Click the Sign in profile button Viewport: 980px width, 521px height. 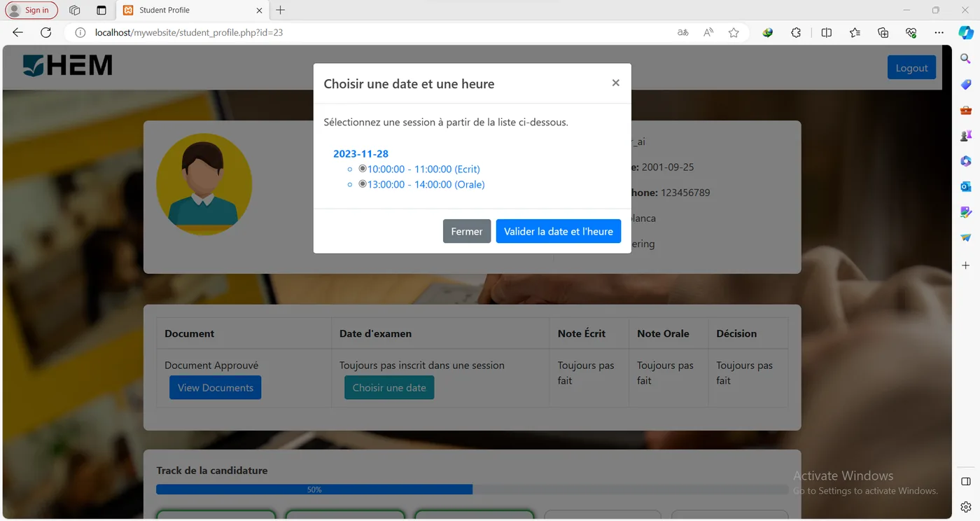click(31, 10)
